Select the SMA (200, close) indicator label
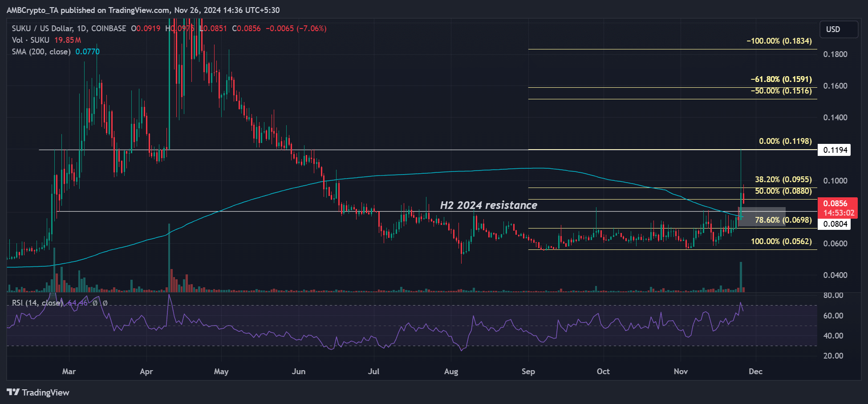This screenshot has width=868, height=404. pos(41,52)
